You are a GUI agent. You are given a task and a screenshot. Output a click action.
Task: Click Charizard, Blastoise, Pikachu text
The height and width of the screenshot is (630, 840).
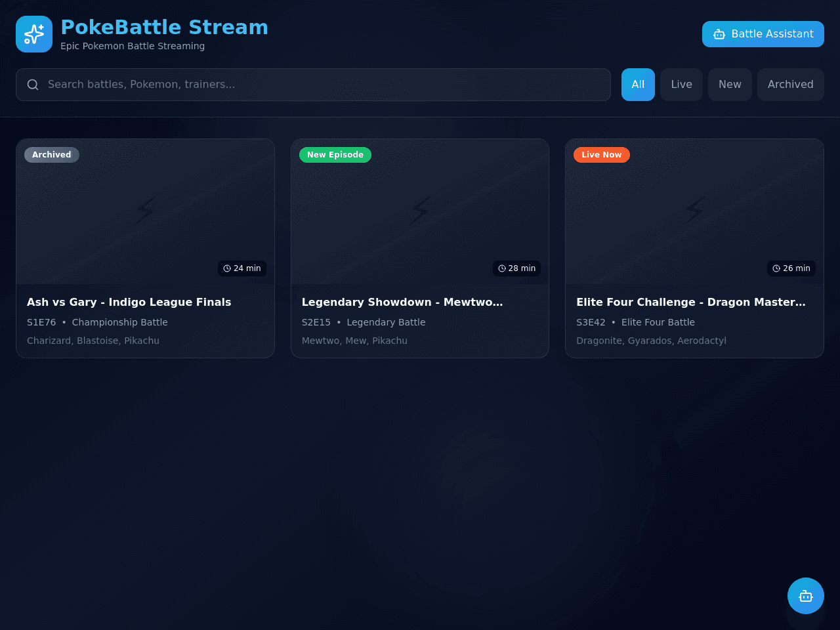pyautogui.click(x=93, y=341)
